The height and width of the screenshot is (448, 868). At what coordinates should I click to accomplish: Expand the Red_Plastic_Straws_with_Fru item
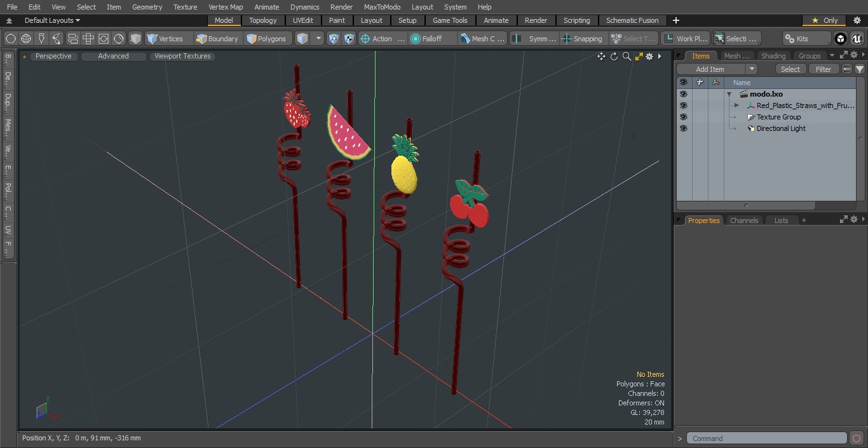[x=736, y=105]
